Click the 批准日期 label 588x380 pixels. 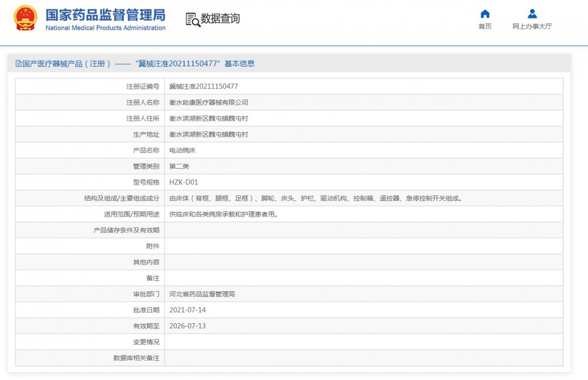point(146,310)
